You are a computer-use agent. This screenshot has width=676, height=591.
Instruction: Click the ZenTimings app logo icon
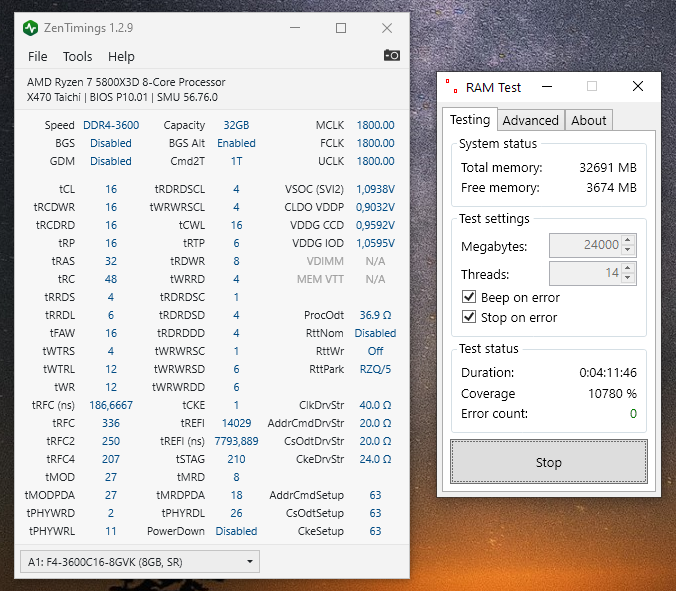coord(31,28)
